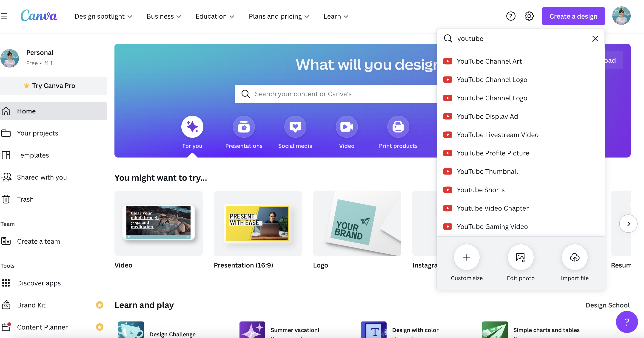
Task: Click the search input field
Action: (521, 38)
